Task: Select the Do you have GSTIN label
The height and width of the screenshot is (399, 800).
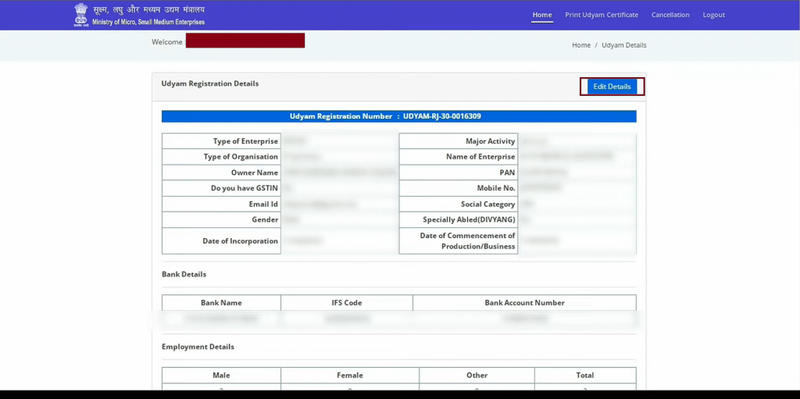Action: point(244,188)
